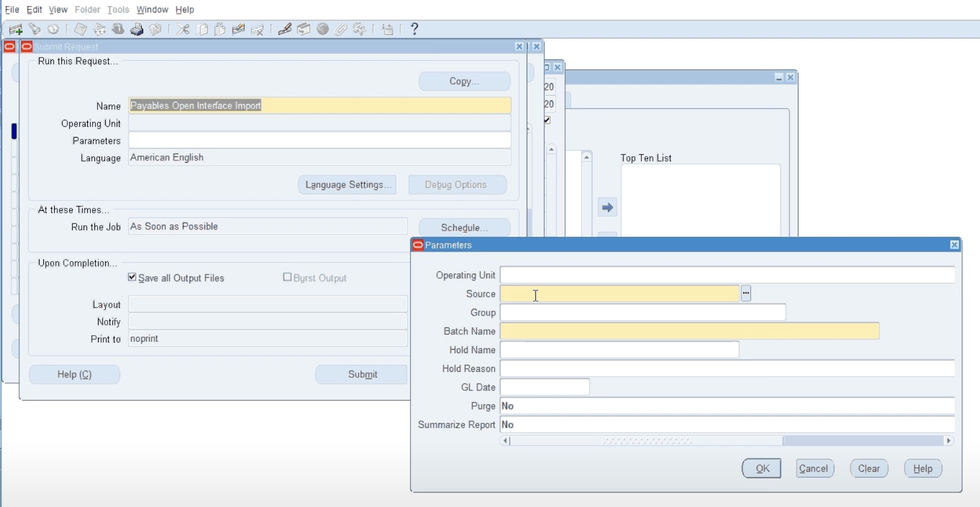Click the Attachments paperclip icon
Image resolution: width=980 pixels, height=507 pixels.
(341, 29)
